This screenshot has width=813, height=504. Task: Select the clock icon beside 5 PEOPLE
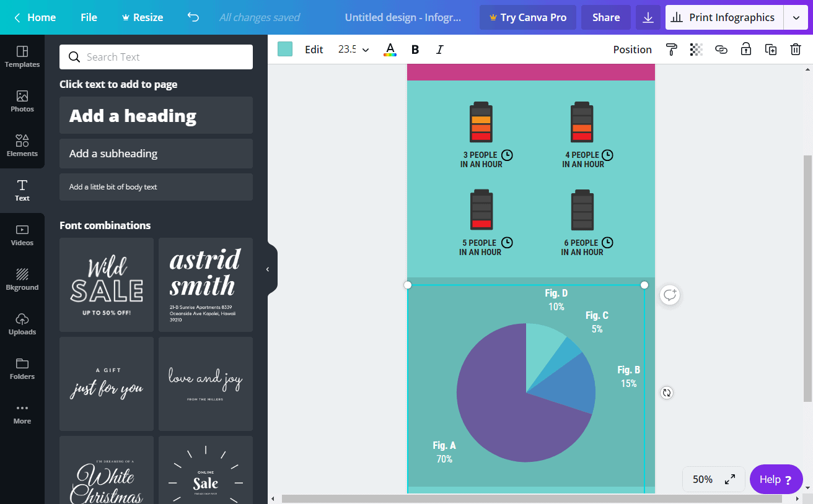click(x=507, y=242)
